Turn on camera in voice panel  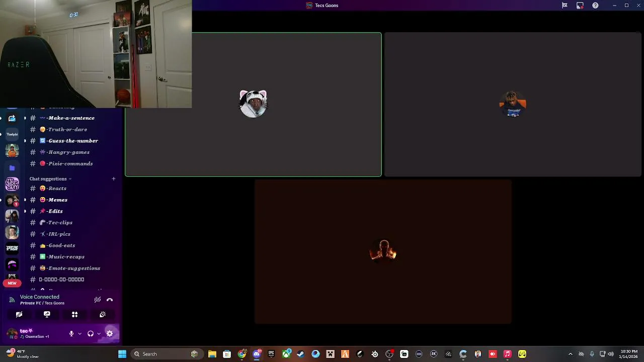pyautogui.click(x=19, y=314)
